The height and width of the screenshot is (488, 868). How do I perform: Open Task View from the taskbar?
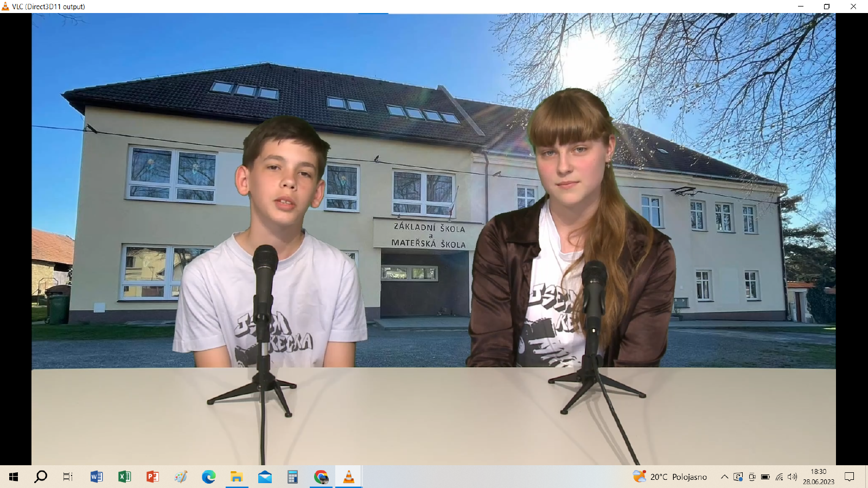pos(68,477)
